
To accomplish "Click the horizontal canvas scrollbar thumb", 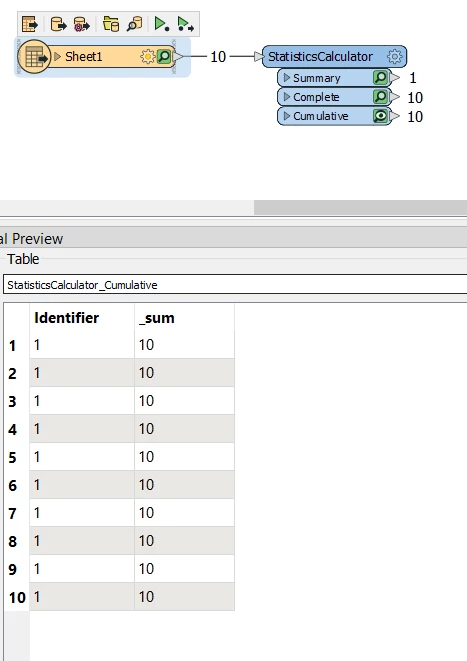I will click(x=360, y=208).
